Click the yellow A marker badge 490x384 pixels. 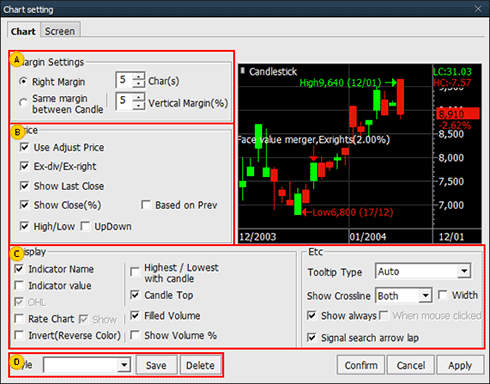pyautogui.click(x=17, y=60)
